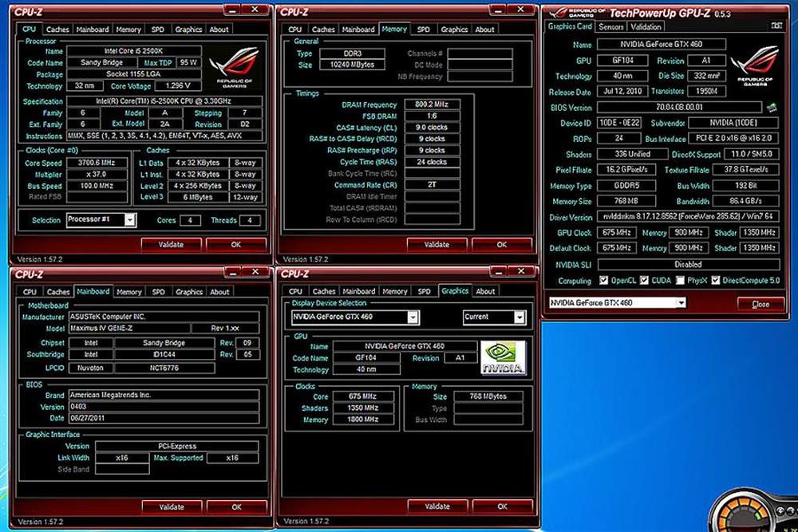Open Validation tab in GPU-Z
This screenshot has width=798, height=532.
(x=646, y=27)
